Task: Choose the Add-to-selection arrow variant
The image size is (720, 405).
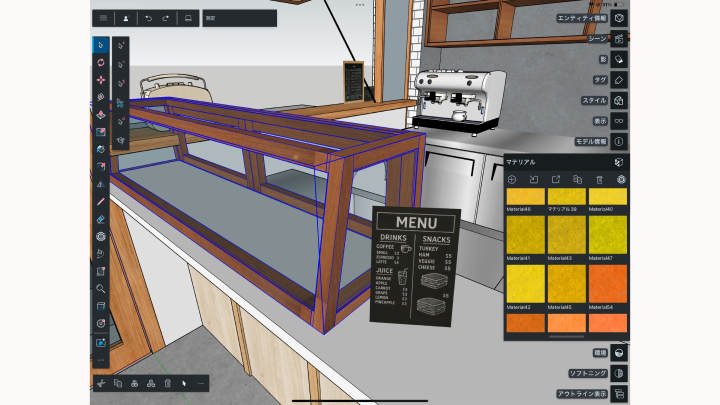Action: tap(121, 45)
